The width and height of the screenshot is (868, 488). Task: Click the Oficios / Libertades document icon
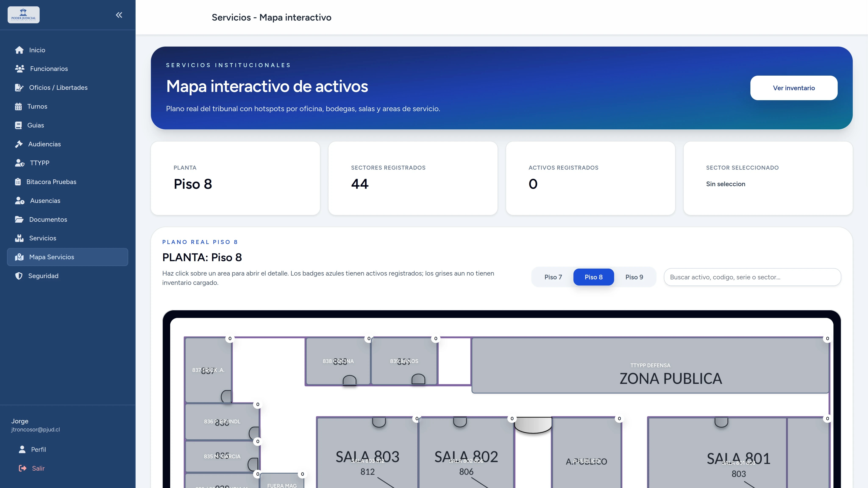(x=19, y=87)
